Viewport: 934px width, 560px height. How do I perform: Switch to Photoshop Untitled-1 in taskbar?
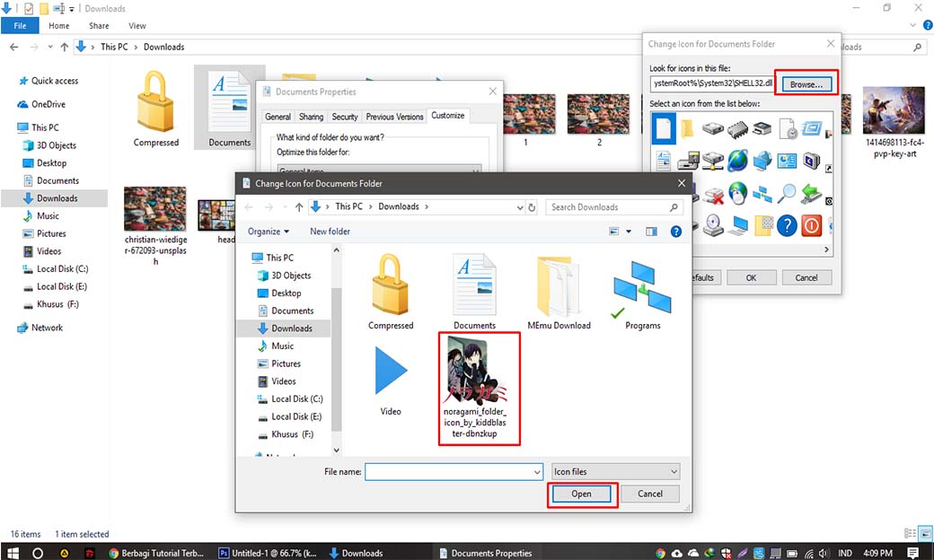pos(268,553)
